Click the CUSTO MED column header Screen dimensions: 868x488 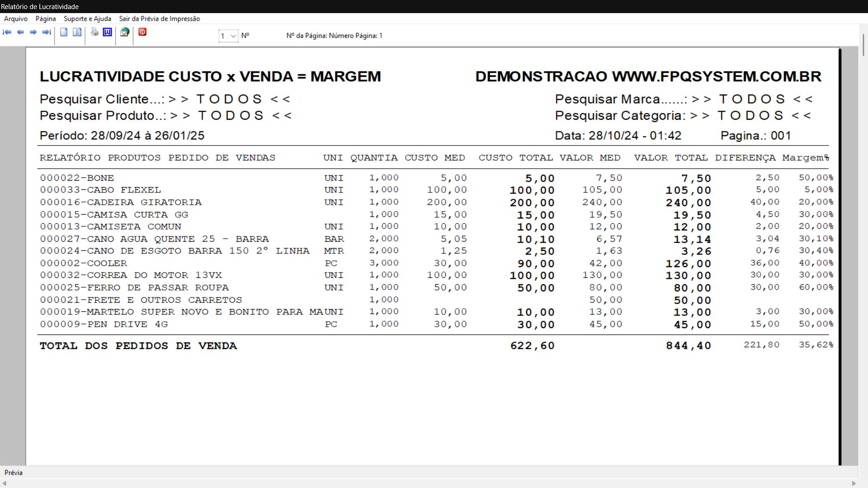[435, 158]
